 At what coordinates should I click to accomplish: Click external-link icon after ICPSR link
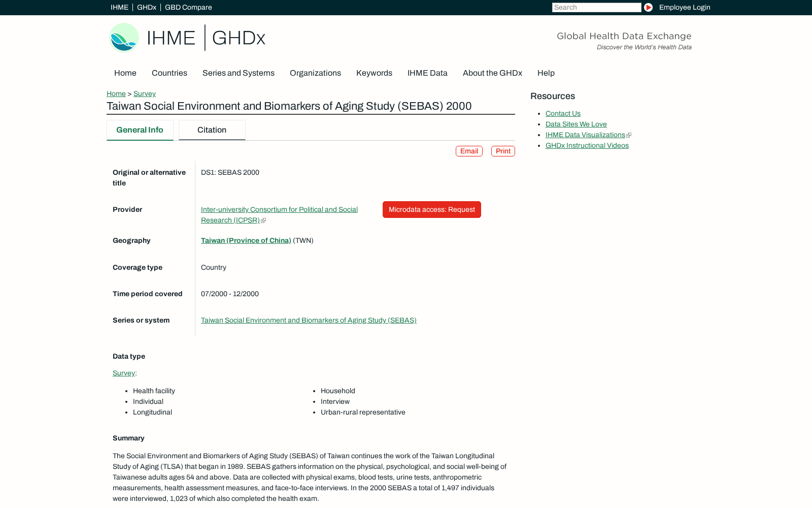[x=263, y=220]
